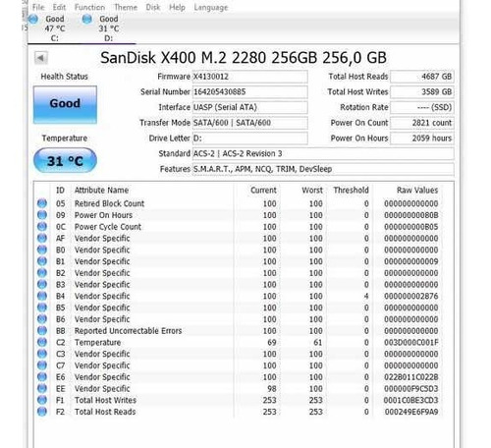Click the D: drive blue status orb
The width and height of the screenshot is (491, 448).
tap(86, 19)
